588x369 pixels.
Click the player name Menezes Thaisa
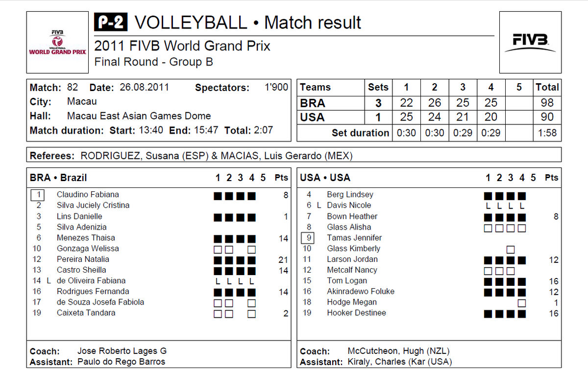(x=86, y=238)
